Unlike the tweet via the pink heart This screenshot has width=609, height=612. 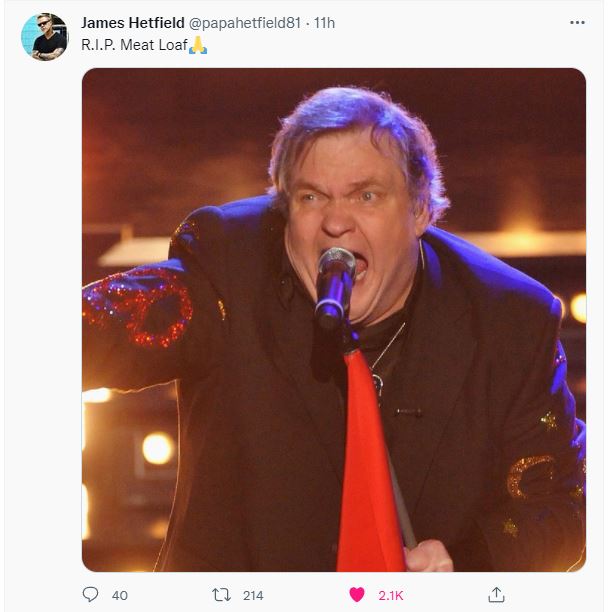[x=356, y=595]
